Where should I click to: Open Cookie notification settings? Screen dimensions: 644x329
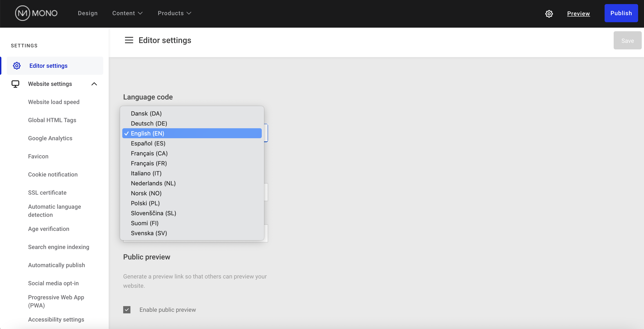[x=53, y=174]
